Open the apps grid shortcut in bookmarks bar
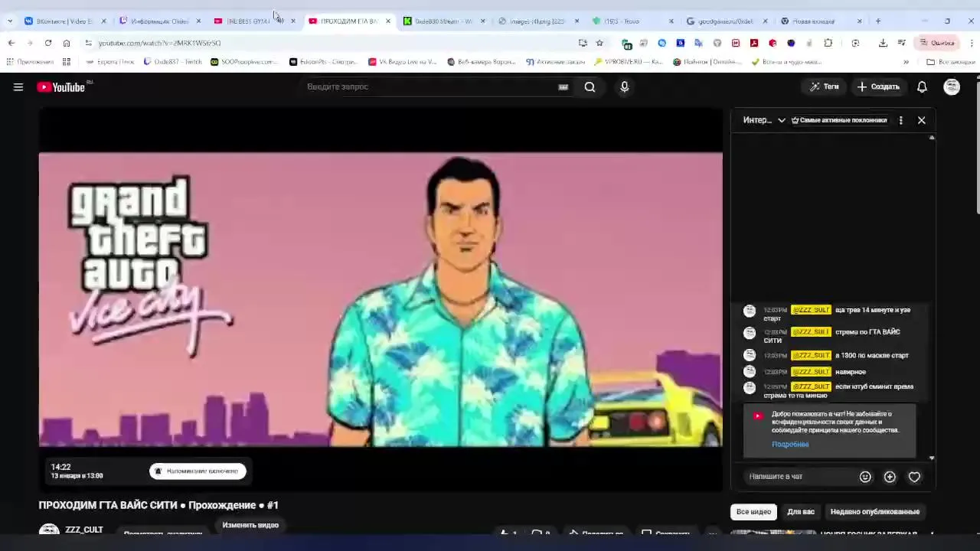This screenshot has width=980, height=551. coord(67,62)
